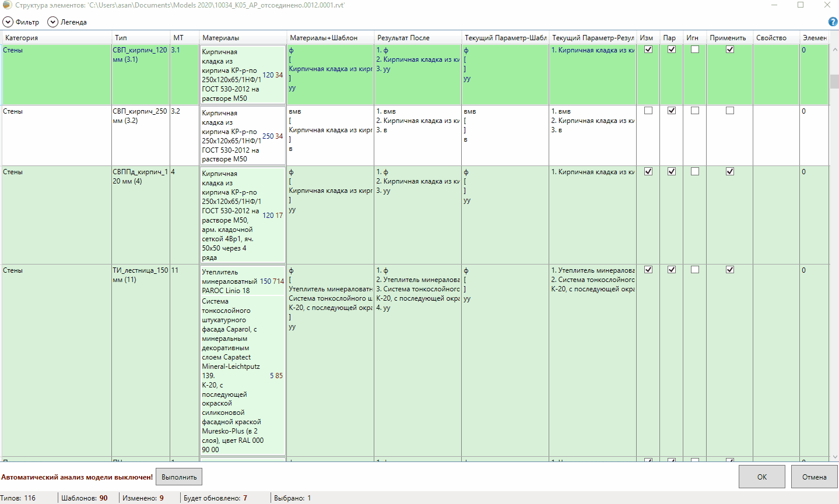The height and width of the screenshot is (504, 839).
Task: Open the help question mark icon
Action: point(833,22)
